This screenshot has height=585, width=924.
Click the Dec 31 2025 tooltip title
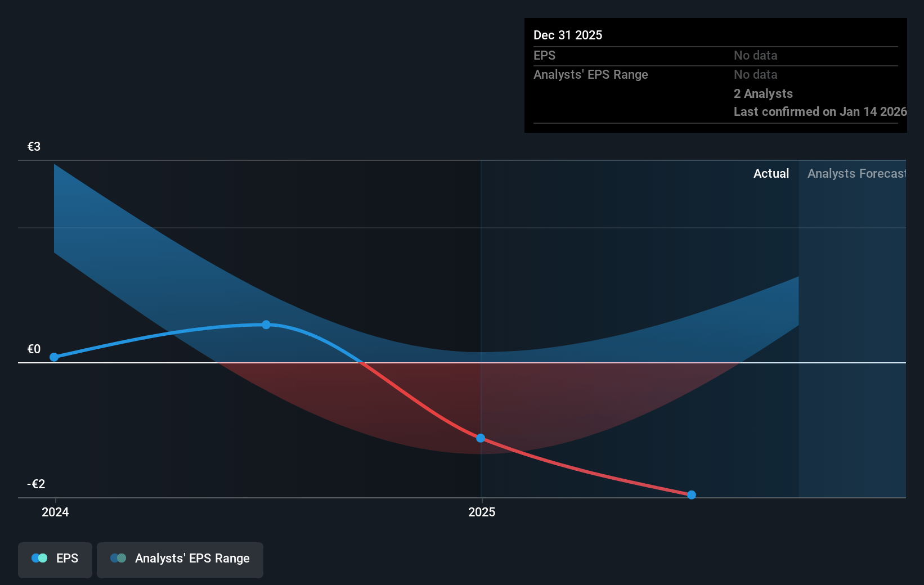point(568,35)
